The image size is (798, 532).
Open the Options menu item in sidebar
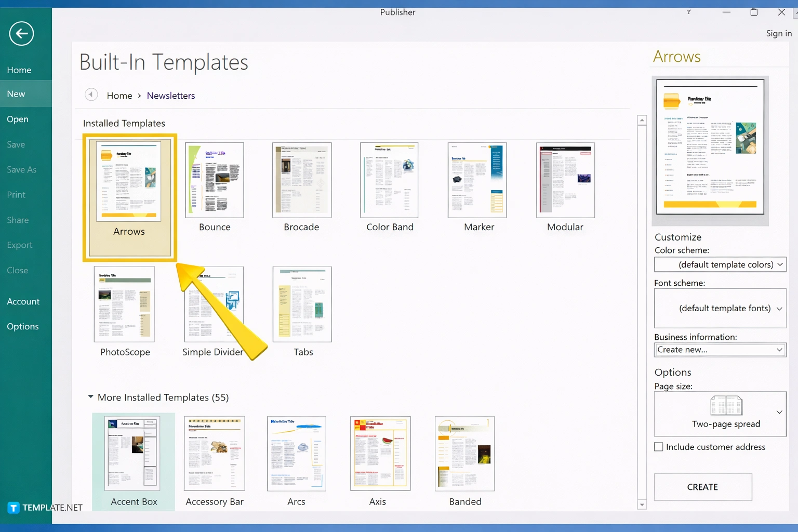23,326
